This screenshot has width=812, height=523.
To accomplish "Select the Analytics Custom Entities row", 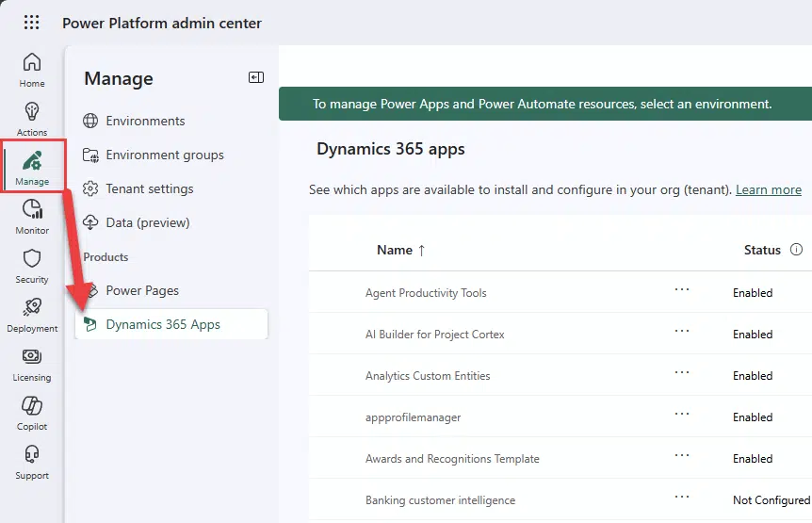I will (560, 375).
